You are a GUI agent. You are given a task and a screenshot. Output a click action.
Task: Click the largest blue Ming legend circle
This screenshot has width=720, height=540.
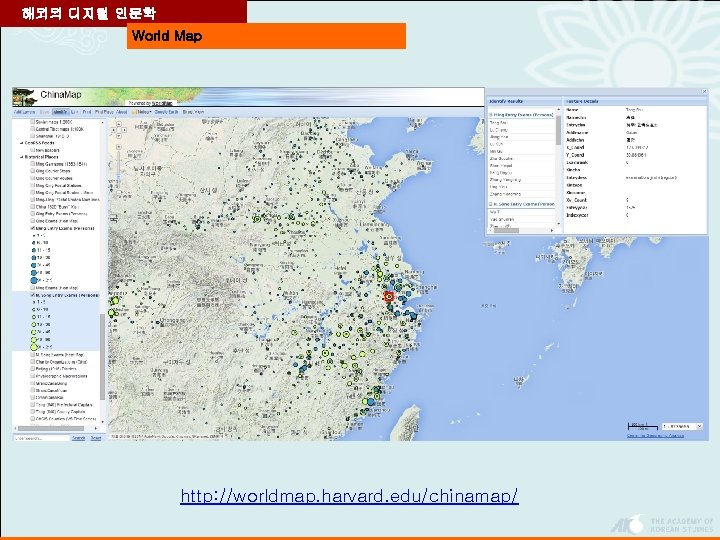(34, 280)
